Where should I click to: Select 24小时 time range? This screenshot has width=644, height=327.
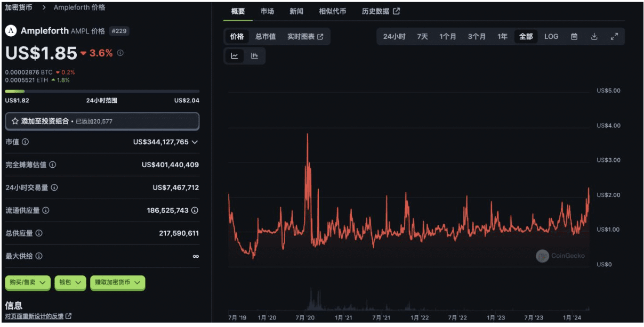(x=395, y=37)
